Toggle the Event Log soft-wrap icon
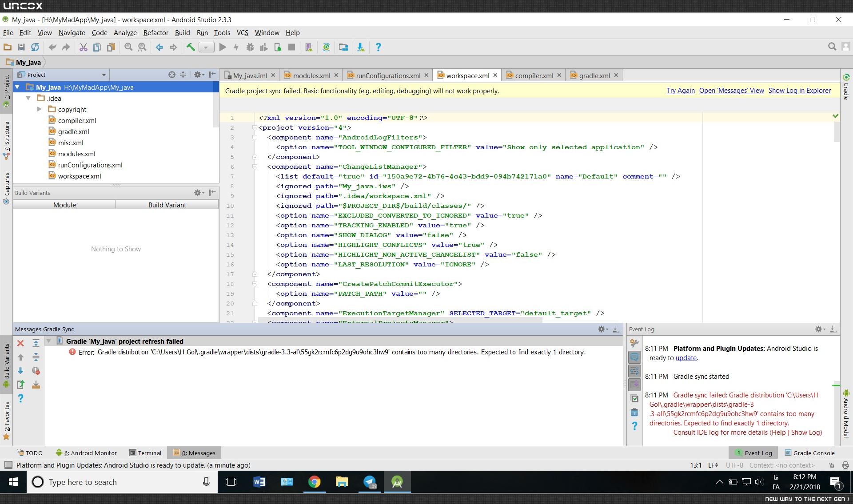The width and height of the screenshot is (853, 504). pos(634,371)
